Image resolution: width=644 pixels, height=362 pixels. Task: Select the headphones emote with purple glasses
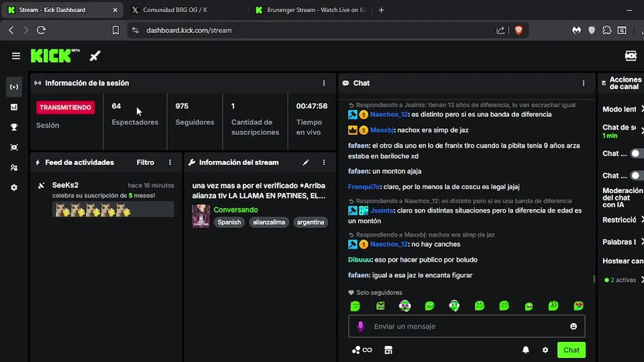click(405, 306)
